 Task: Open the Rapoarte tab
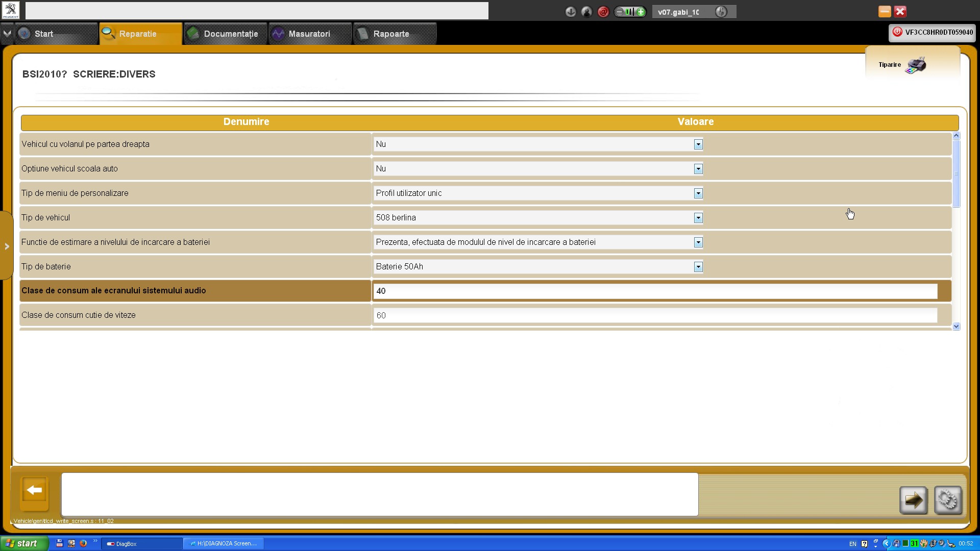[x=395, y=34]
